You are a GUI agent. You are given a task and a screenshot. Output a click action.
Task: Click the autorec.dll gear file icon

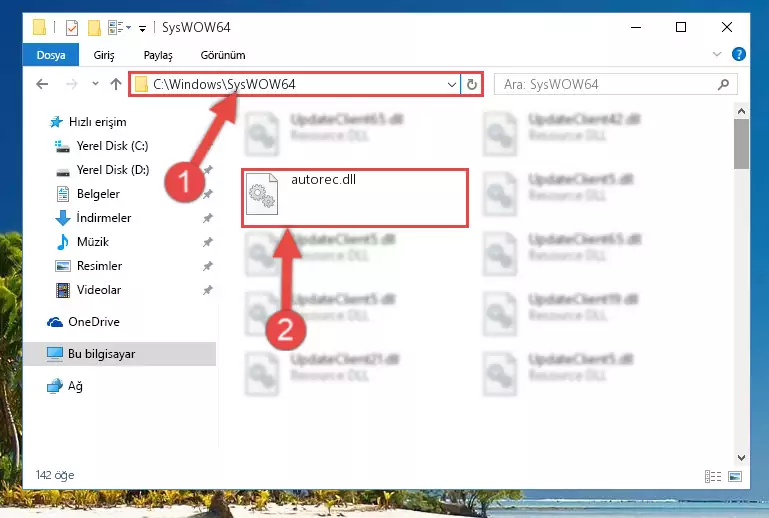(262, 194)
